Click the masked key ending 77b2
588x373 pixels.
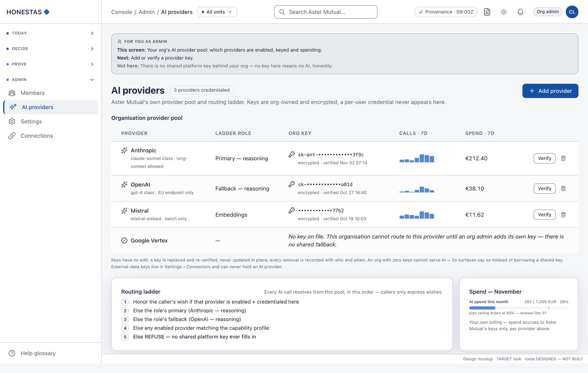point(321,211)
